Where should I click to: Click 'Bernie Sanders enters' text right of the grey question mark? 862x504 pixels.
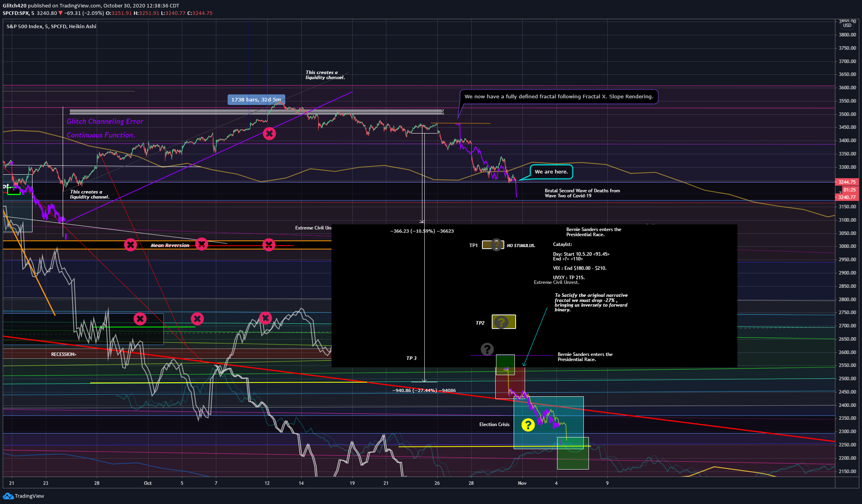pos(585,357)
